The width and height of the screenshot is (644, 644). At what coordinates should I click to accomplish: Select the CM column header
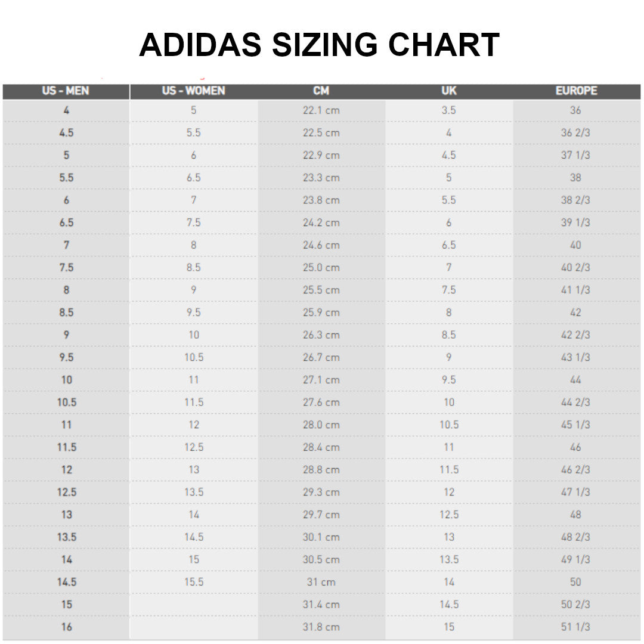click(321, 91)
